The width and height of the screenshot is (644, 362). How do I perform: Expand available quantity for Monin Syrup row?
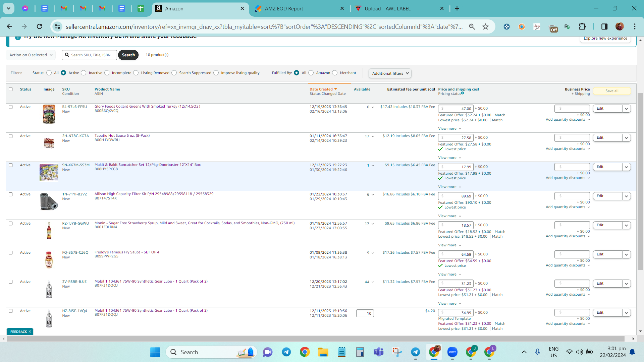click(x=373, y=224)
